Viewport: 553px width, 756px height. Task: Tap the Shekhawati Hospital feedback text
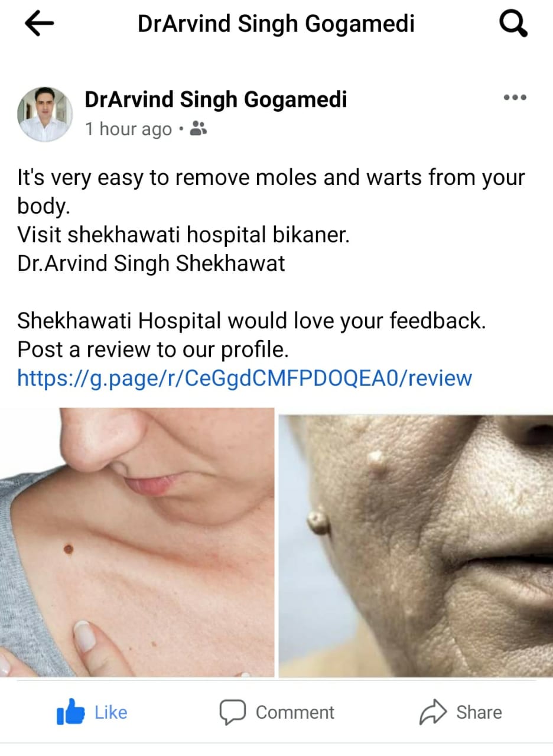point(252,335)
